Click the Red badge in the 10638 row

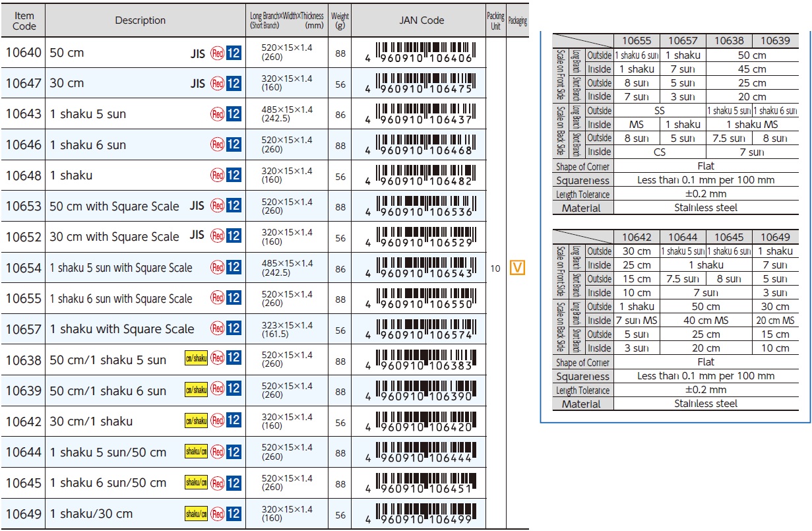217,358
